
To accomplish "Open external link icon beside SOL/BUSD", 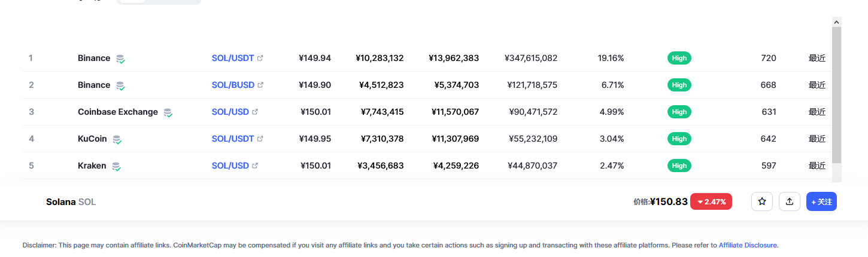I will [x=260, y=85].
